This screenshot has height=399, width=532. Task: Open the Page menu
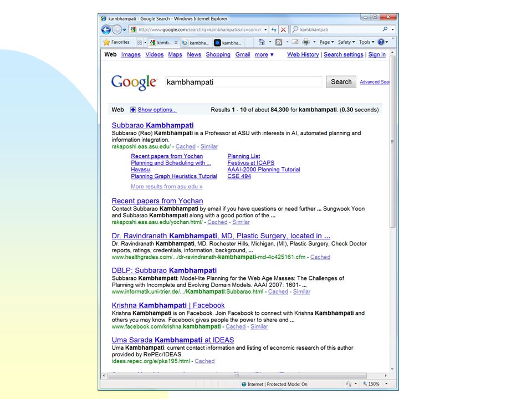326,42
